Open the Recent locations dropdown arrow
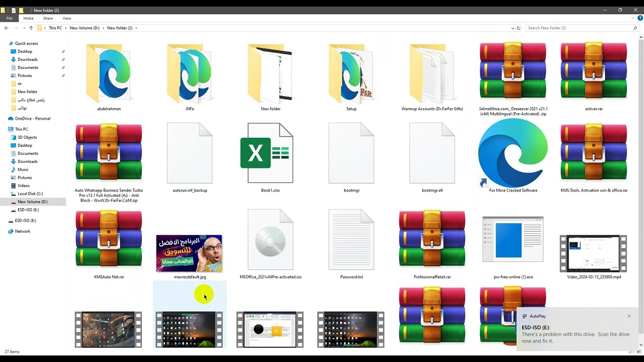Screen dimensions: 644x362 [24, 28]
